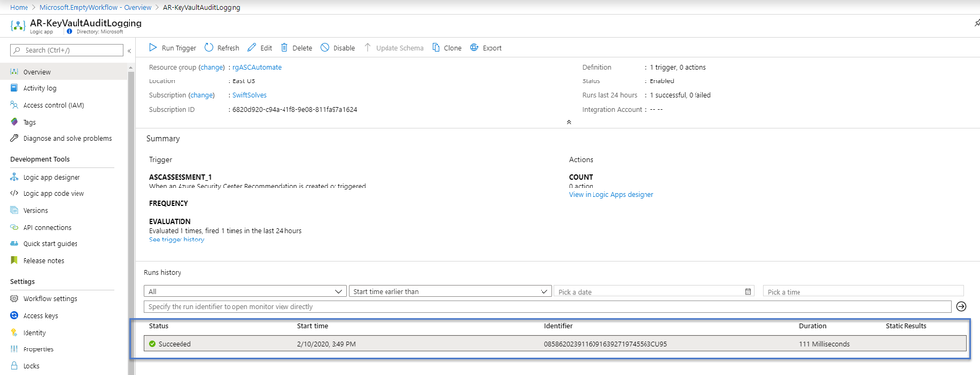Click the Identity key icon
This screenshot has width=980, height=375.
coord(14,333)
